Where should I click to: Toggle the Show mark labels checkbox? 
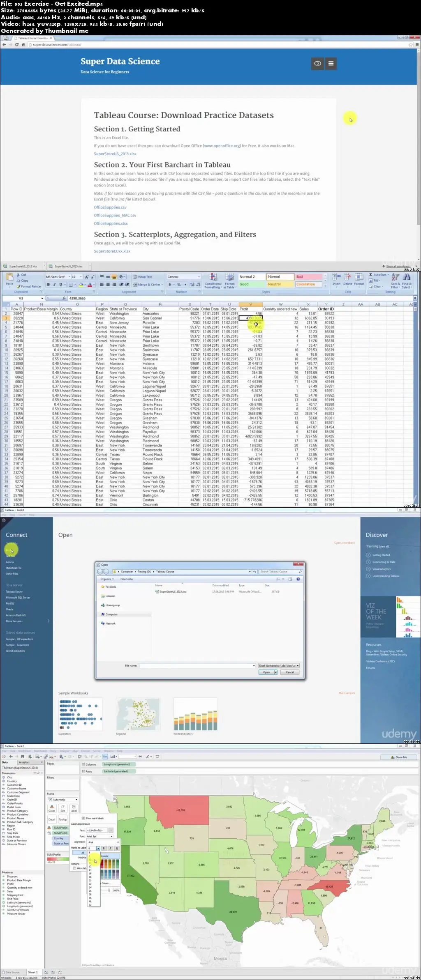pyautogui.click(x=83, y=818)
